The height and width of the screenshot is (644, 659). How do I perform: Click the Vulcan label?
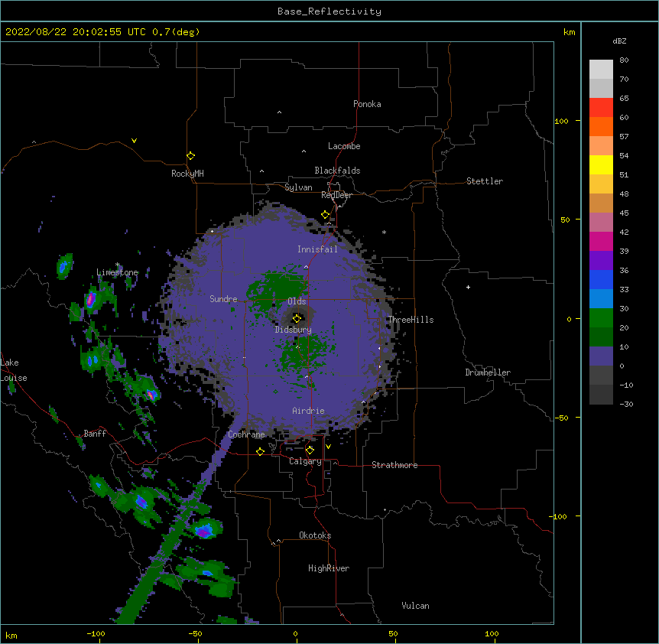tap(415, 606)
